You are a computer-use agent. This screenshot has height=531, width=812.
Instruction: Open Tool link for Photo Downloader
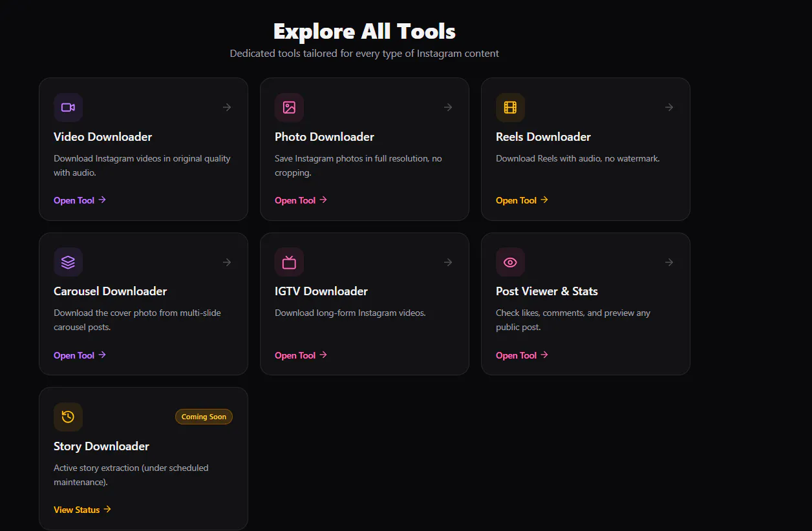[301, 200]
